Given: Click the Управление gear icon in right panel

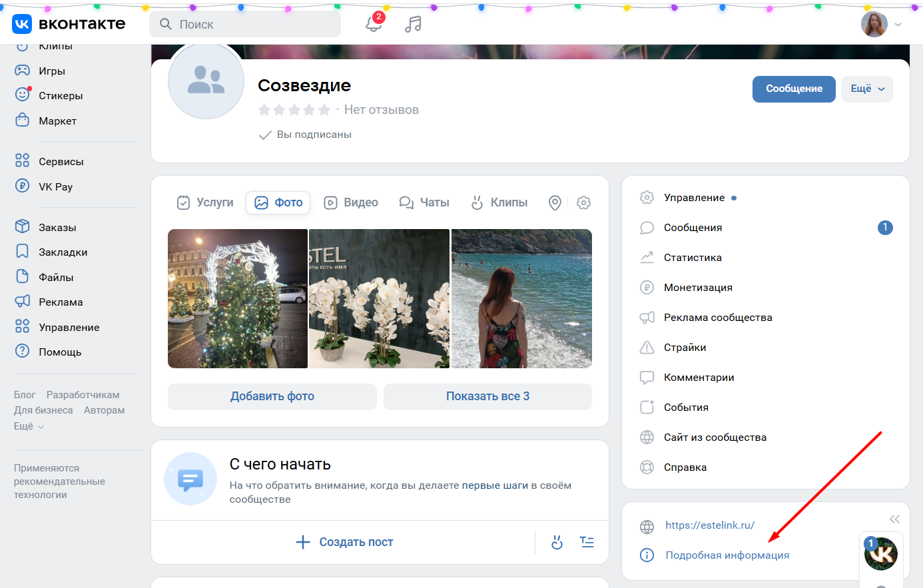Looking at the screenshot, I should 647,198.
